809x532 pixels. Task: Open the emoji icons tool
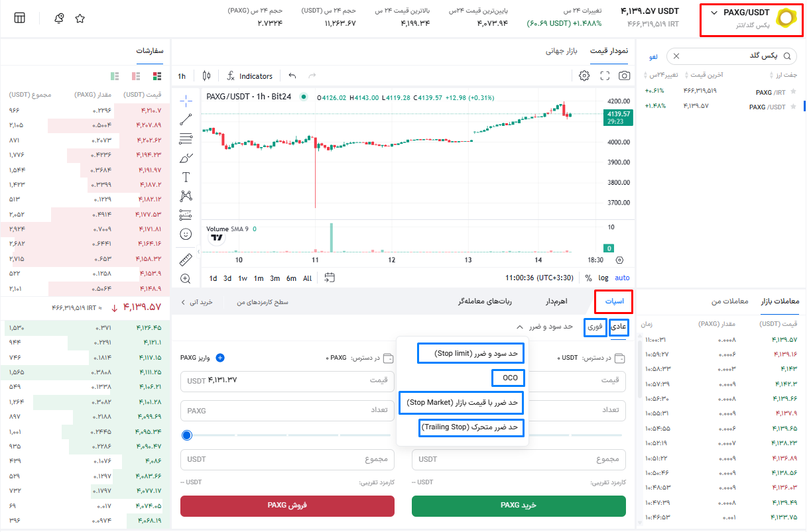pyautogui.click(x=186, y=234)
